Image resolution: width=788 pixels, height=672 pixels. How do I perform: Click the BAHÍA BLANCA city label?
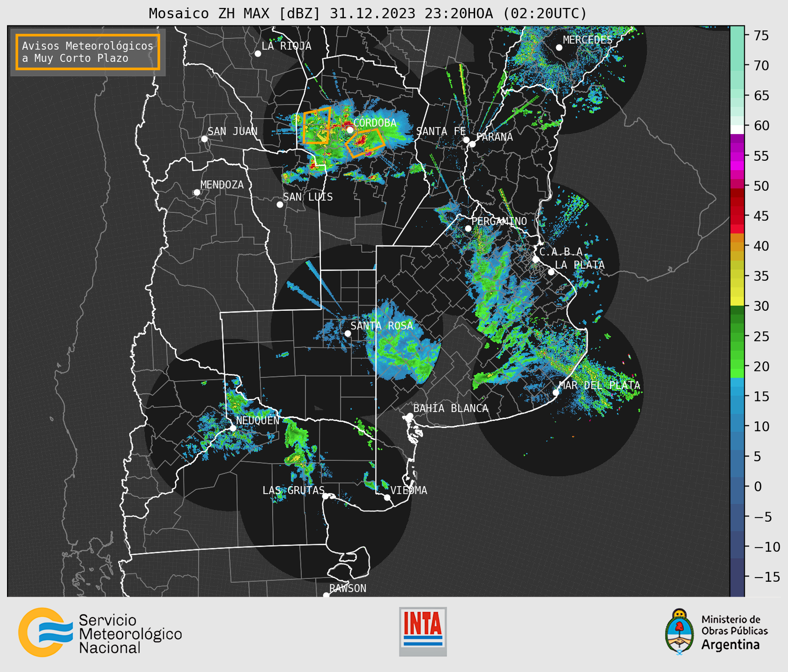click(451, 408)
